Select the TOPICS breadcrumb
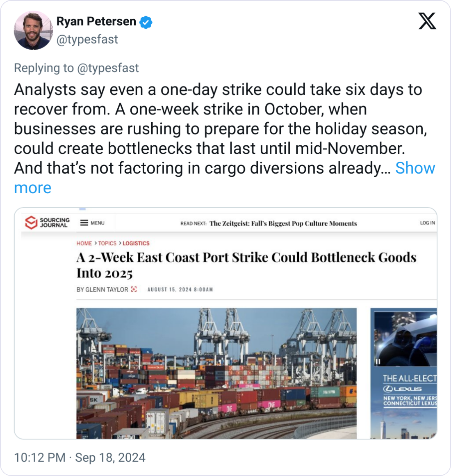 point(107,243)
